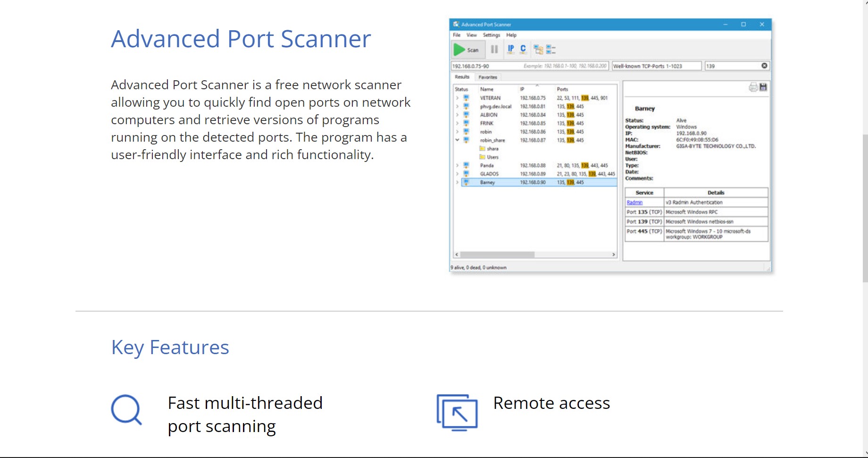Expand the Panda row
Screen dimensions: 868x458
[x=457, y=165]
